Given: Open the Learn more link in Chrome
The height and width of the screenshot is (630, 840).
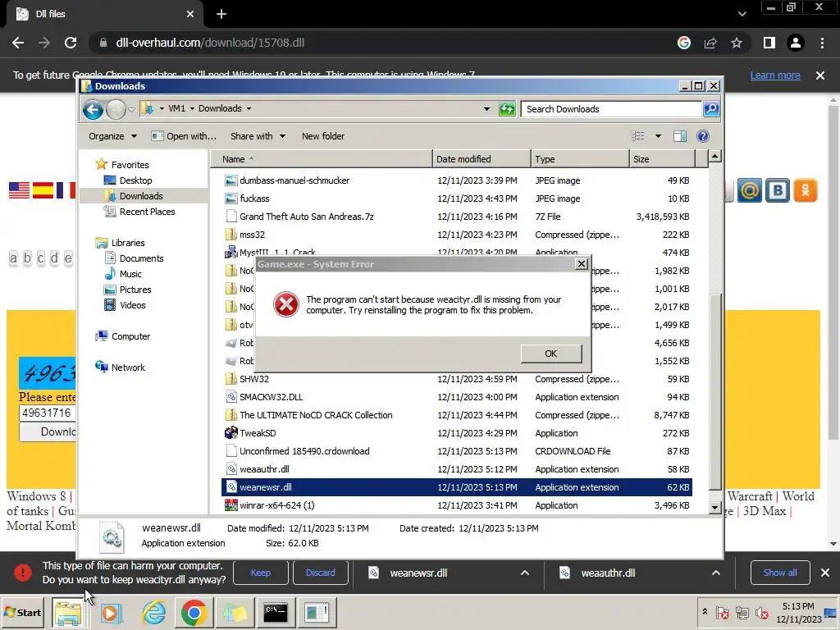Looking at the screenshot, I should point(775,75).
